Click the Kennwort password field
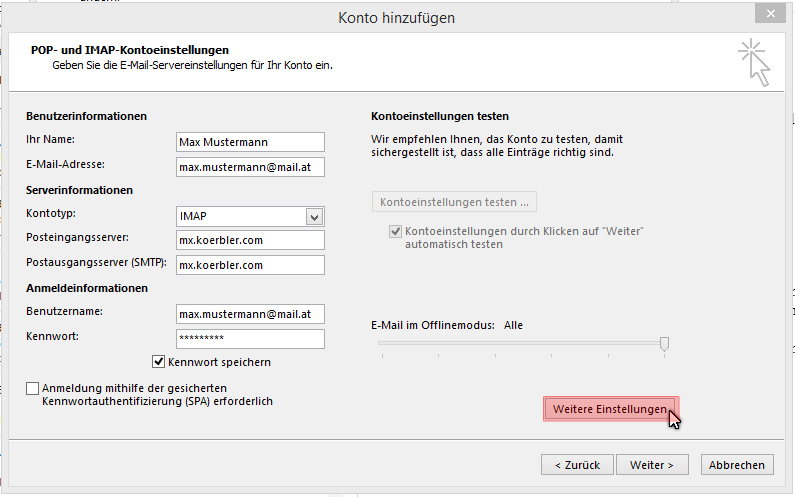Viewport: 795px width, 497px height. [x=250, y=339]
